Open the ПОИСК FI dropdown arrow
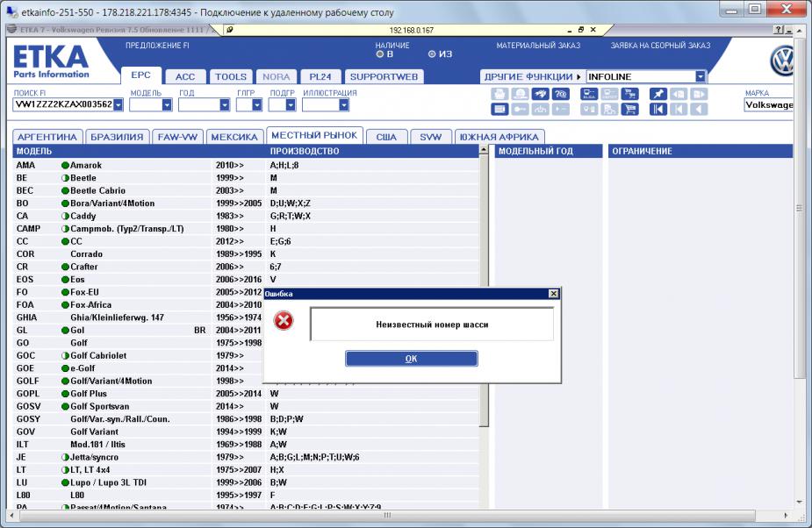Screen dimensions: 812x528 [x=119, y=105]
